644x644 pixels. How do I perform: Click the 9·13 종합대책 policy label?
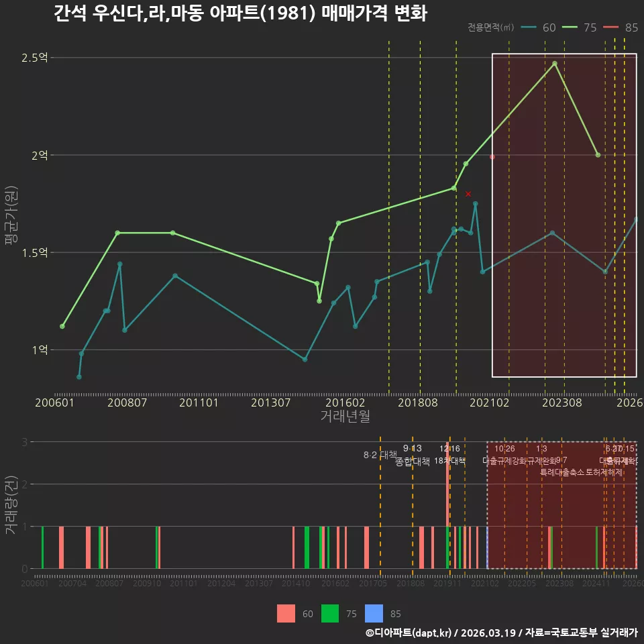click(x=413, y=455)
